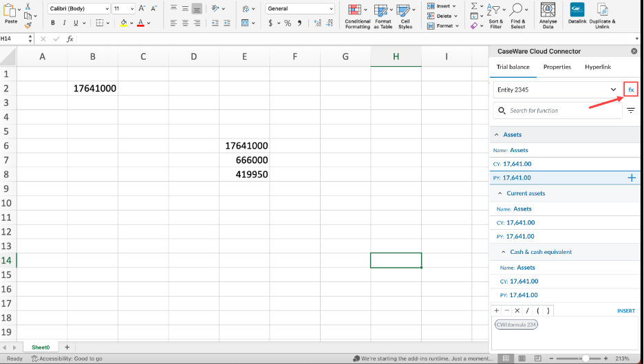Center text horizontally
Screen dimensions: 644x364
click(x=185, y=23)
